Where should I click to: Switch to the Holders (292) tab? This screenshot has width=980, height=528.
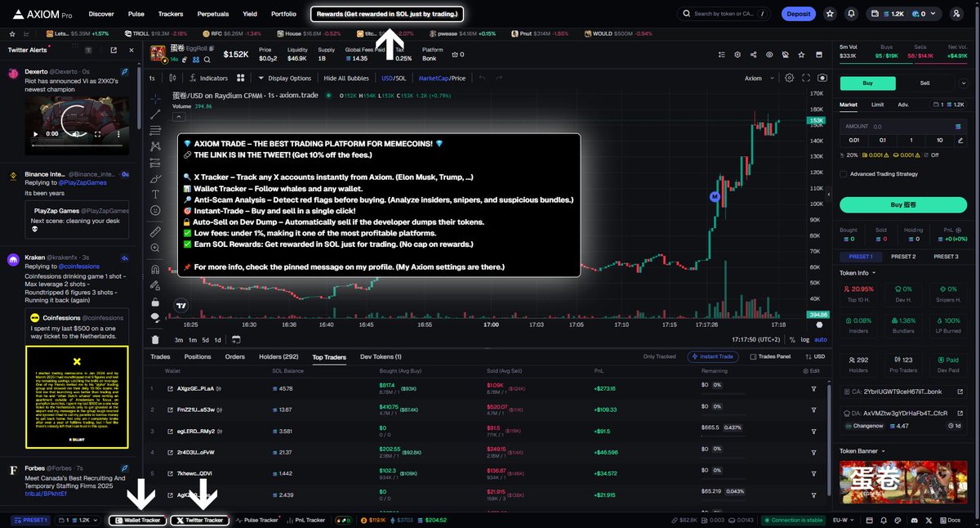pyautogui.click(x=279, y=356)
